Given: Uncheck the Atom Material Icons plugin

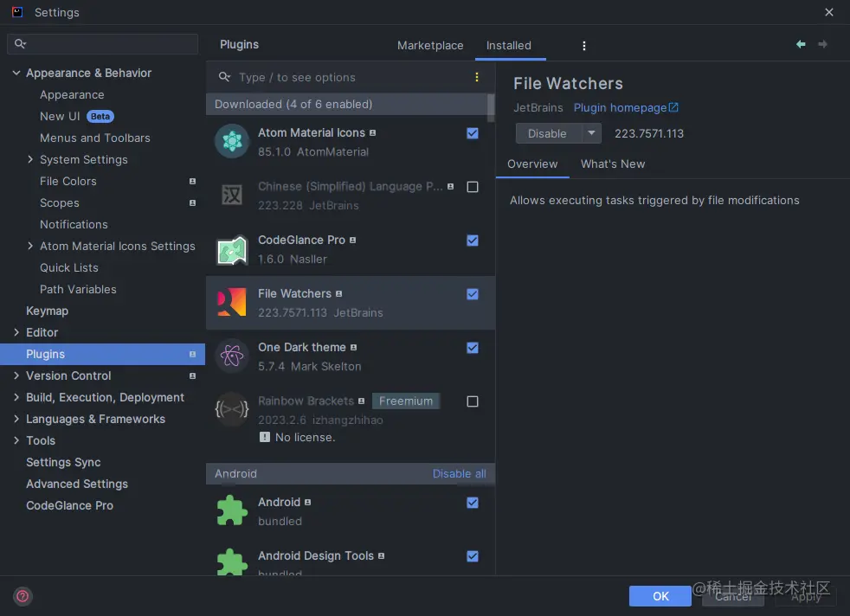Looking at the screenshot, I should point(473,133).
